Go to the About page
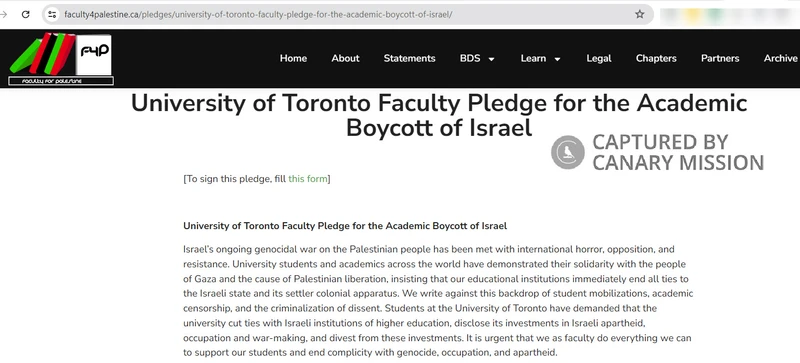 coord(345,58)
